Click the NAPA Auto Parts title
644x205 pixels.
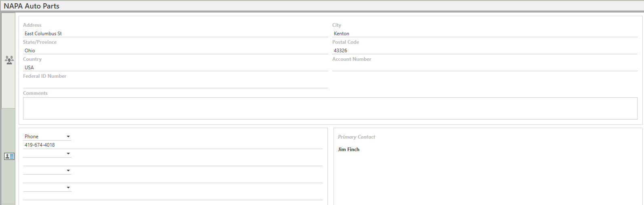coord(32,6)
